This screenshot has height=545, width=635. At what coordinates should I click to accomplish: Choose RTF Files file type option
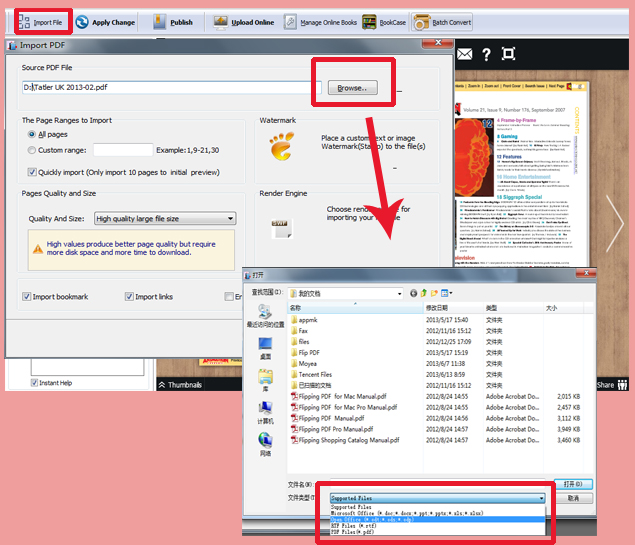pyautogui.click(x=437, y=526)
